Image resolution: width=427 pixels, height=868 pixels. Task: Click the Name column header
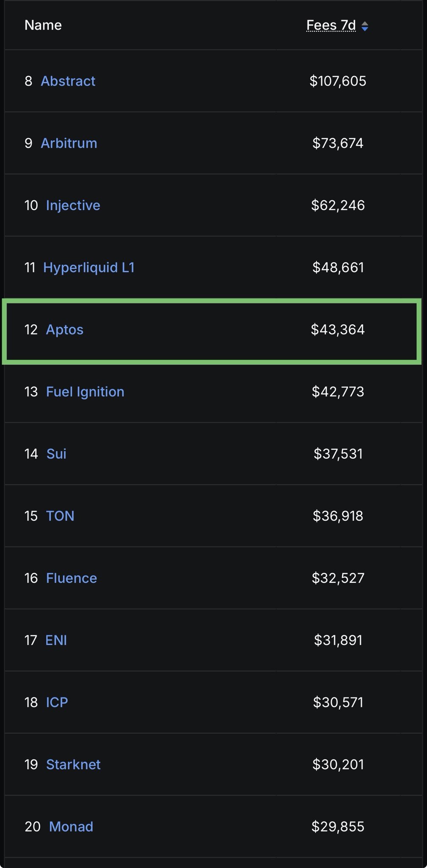pyautogui.click(x=43, y=25)
